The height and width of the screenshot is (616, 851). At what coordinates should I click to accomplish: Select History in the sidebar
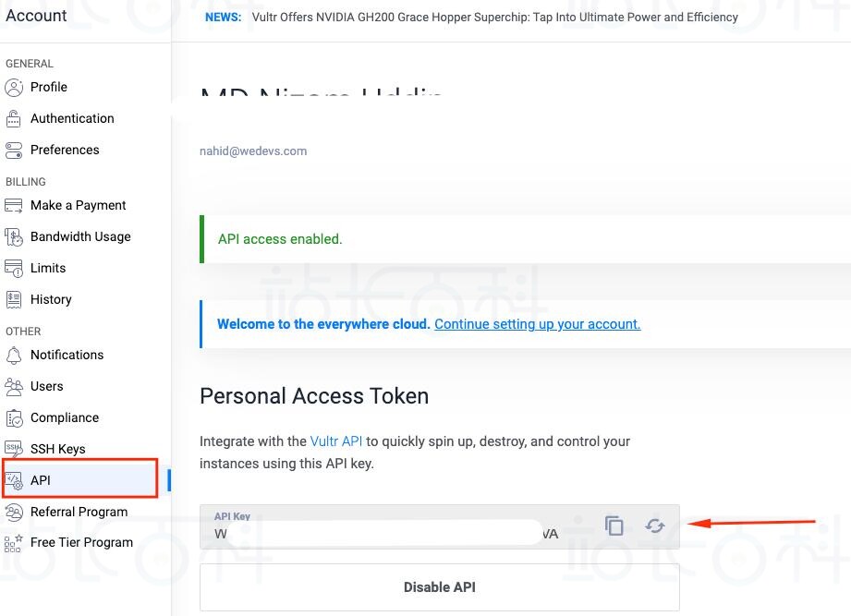(x=51, y=299)
